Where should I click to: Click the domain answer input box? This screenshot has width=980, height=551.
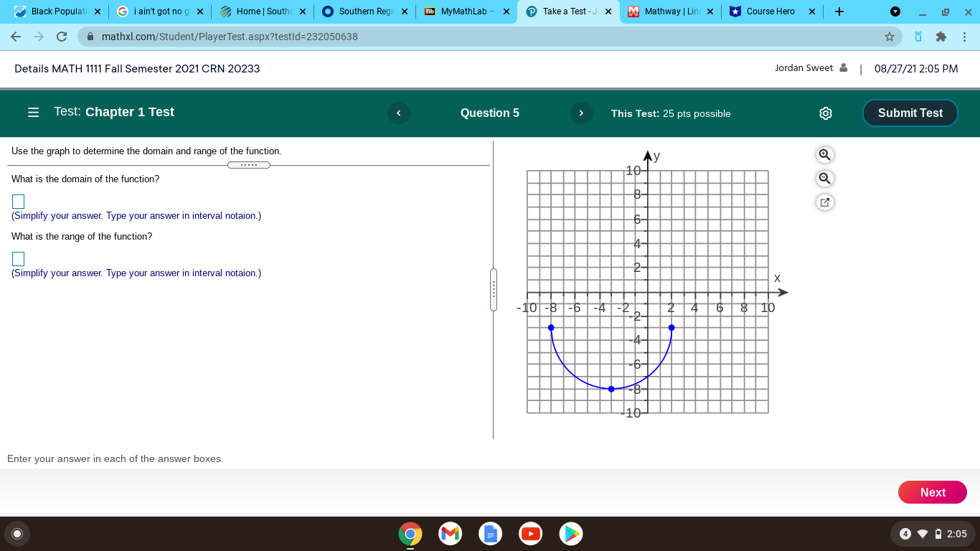(18, 202)
